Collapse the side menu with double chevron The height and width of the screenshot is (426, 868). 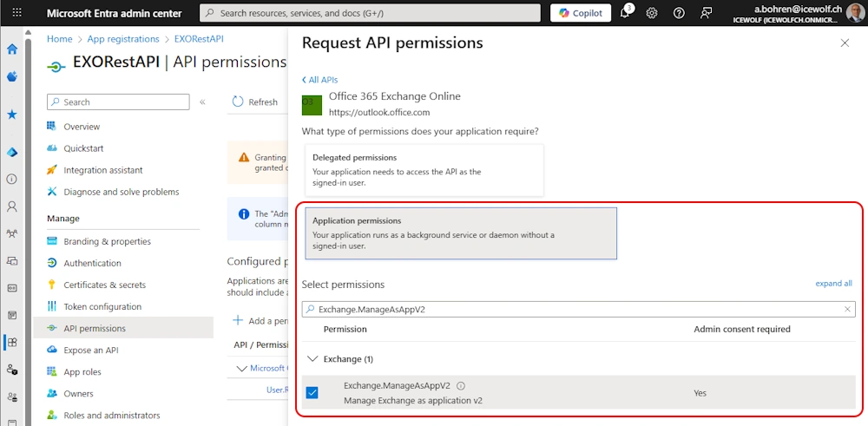click(x=202, y=102)
